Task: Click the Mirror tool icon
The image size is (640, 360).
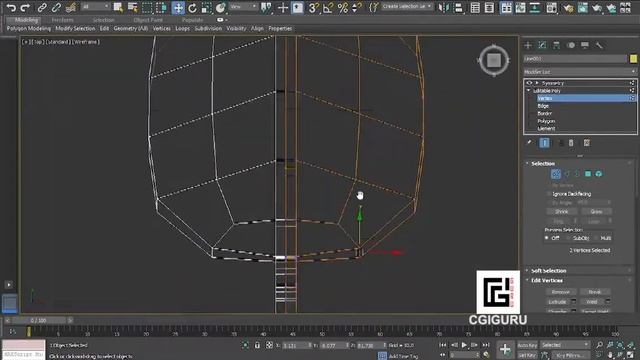Action: [444, 7]
